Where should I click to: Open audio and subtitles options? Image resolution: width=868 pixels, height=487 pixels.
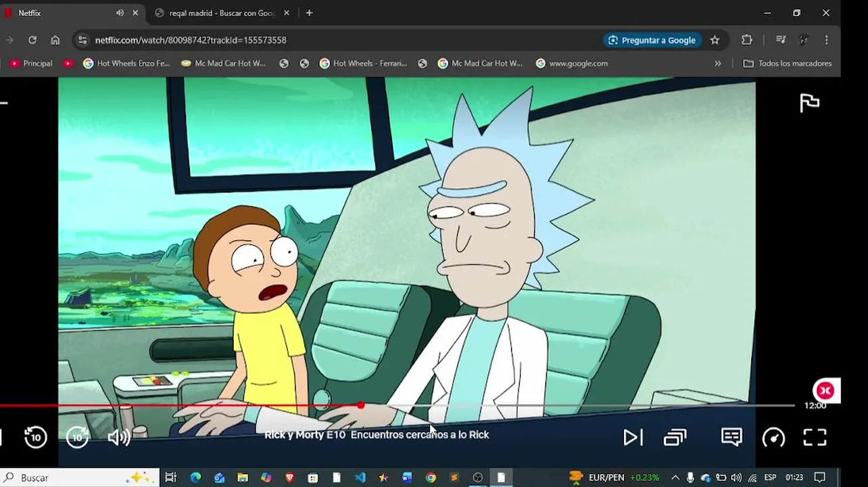coord(731,437)
